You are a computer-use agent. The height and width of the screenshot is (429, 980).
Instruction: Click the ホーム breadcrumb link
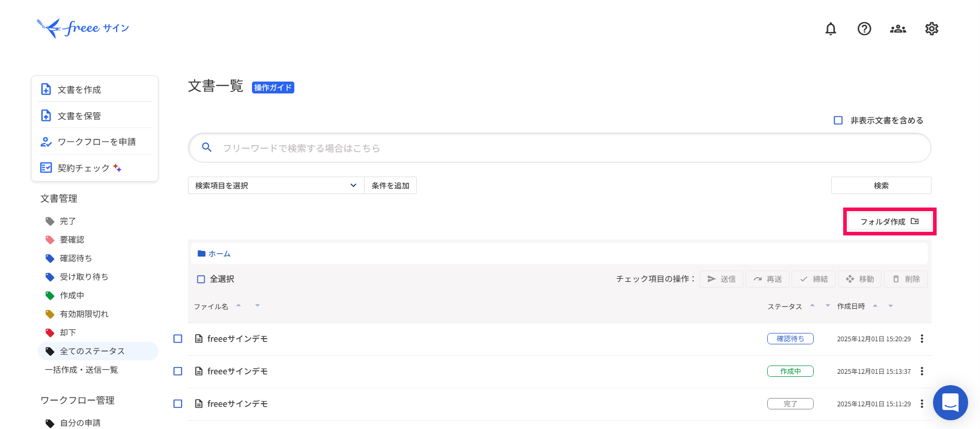pos(219,253)
